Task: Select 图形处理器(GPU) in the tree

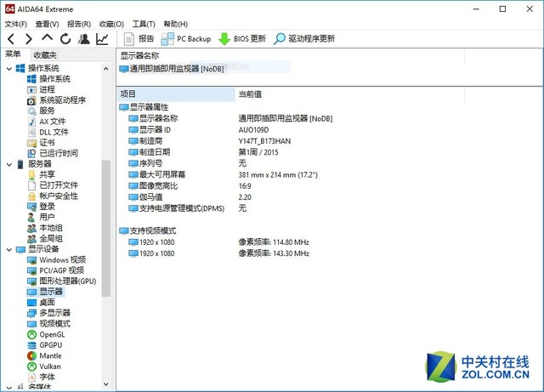Action: [x=62, y=281]
